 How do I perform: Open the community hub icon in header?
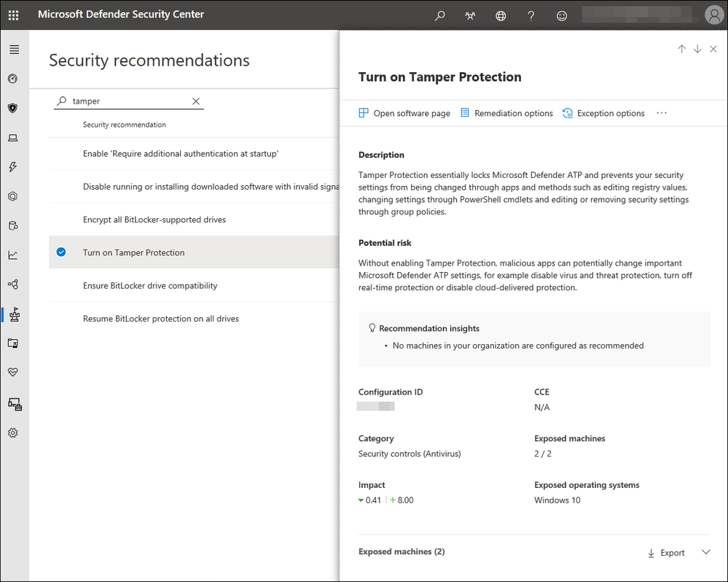[470, 16]
